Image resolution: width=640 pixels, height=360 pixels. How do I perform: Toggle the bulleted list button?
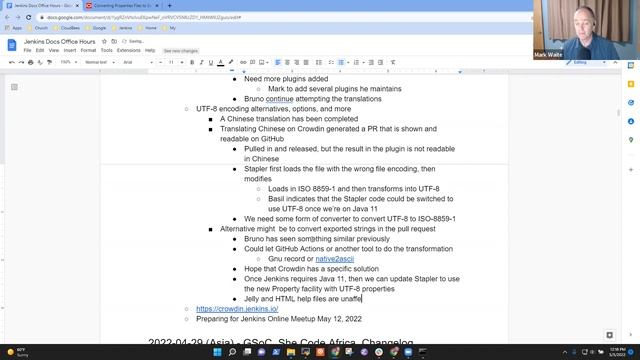pos(341,62)
